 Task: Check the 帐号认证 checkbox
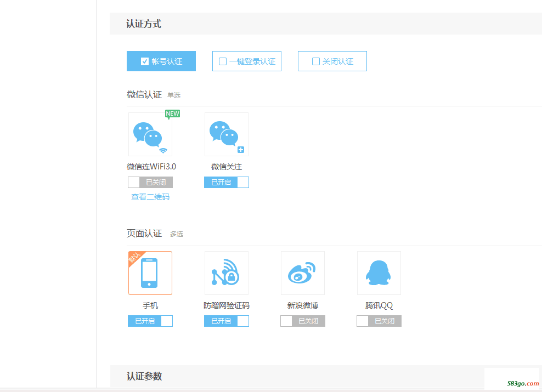point(145,61)
